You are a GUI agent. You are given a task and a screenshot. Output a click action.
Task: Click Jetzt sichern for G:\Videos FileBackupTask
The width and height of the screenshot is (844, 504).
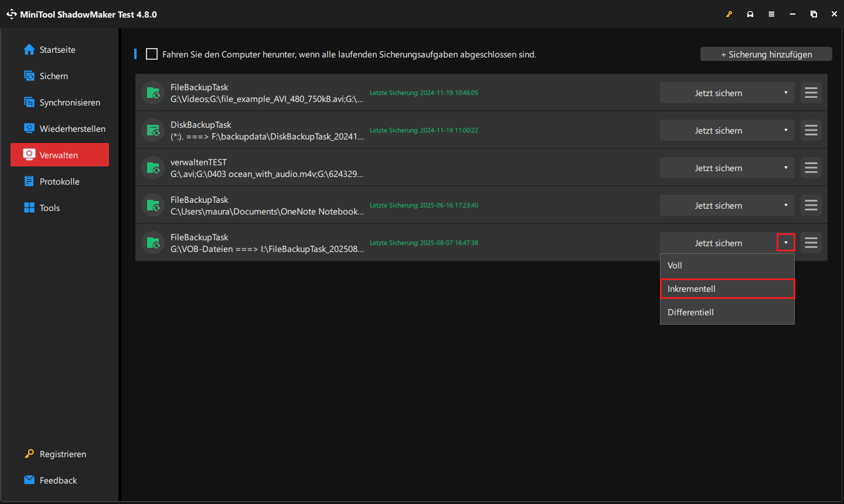tap(719, 93)
